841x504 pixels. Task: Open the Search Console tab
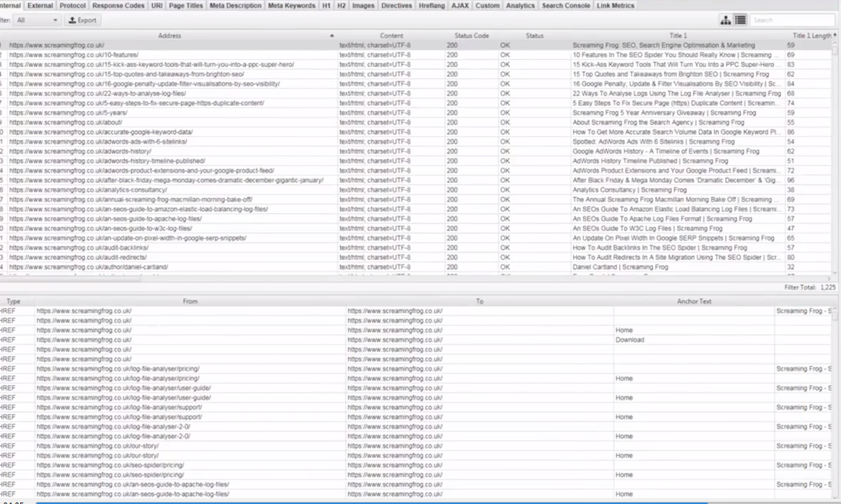(x=566, y=5)
